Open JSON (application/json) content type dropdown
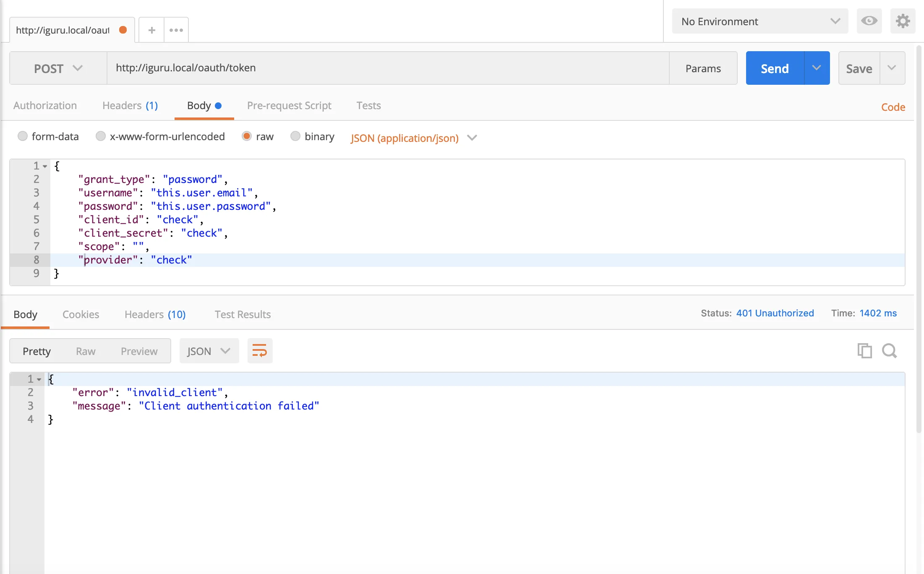This screenshot has height=574, width=924. tap(414, 138)
